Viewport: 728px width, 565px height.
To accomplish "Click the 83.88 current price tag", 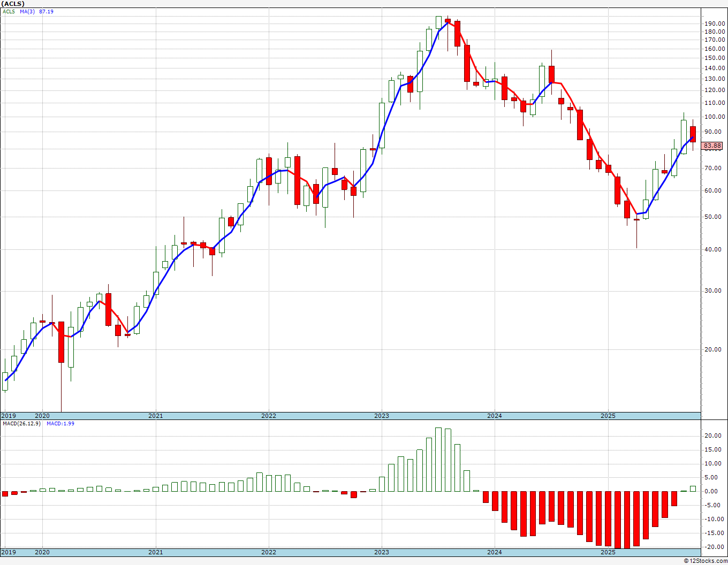I will 712,146.
